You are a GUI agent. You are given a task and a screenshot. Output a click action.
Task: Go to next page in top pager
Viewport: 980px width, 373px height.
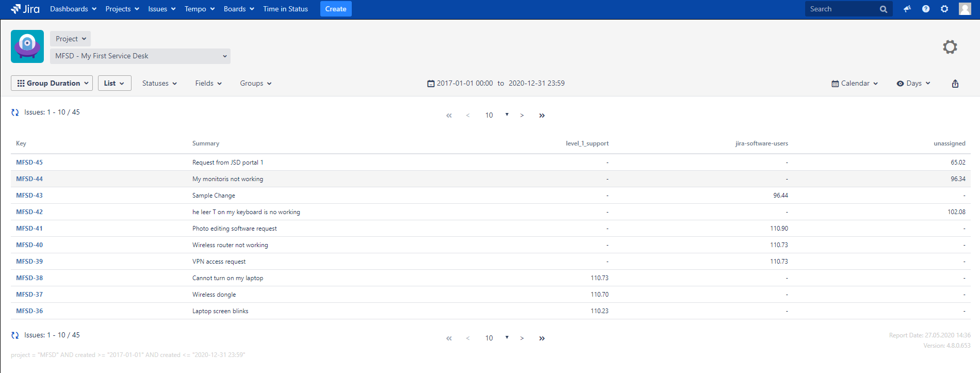522,116
